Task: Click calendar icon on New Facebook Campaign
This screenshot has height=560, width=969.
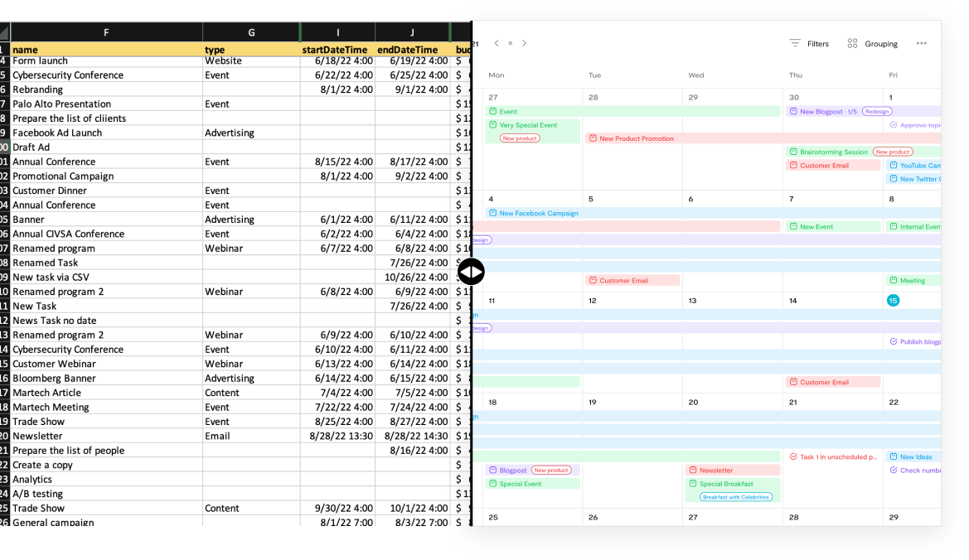Action: point(492,213)
